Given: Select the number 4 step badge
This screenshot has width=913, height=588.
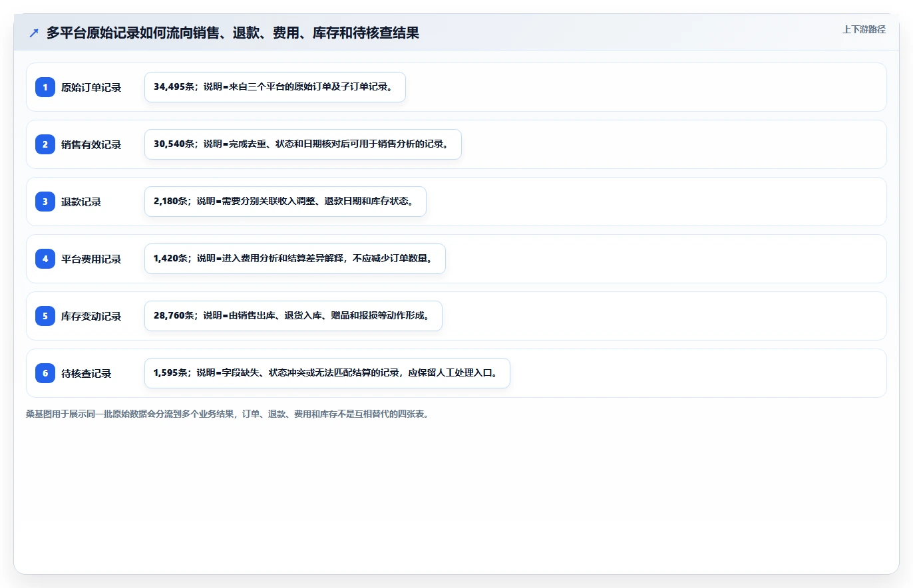Looking at the screenshot, I should click(x=45, y=259).
